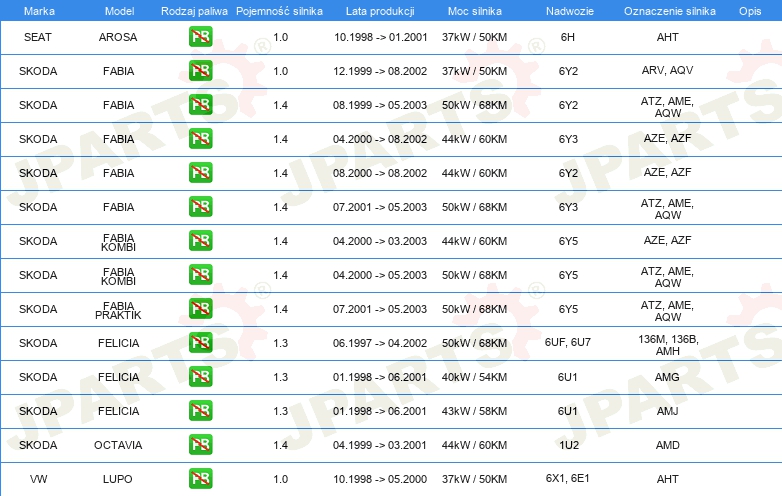This screenshot has width=782, height=496.
Task: Click fuel icon in FABIA PRAKTIK row
Action: tap(200, 309)
